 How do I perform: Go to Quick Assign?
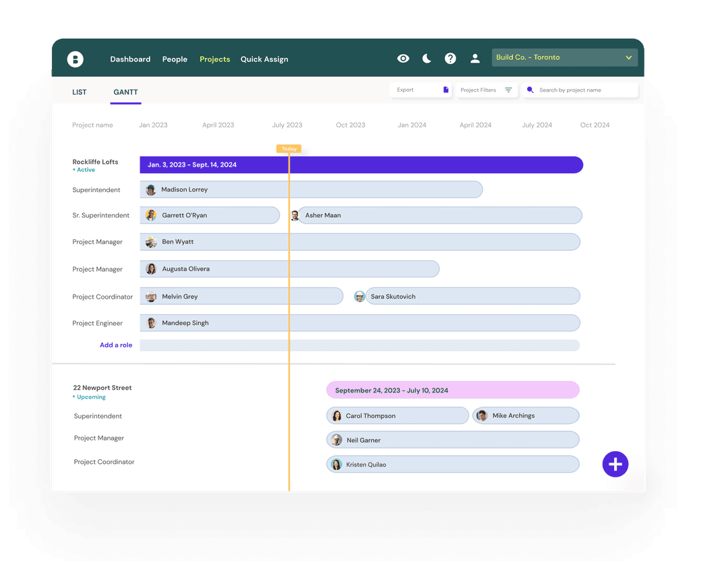point(264,59)
